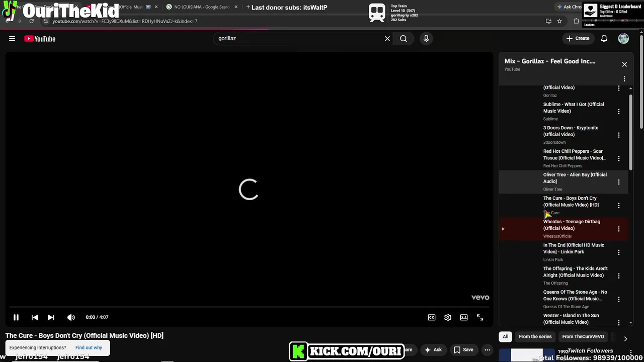Play 3 Doors Down - Kryptonite from playlist
644x362 pixels.
(563, 135)
